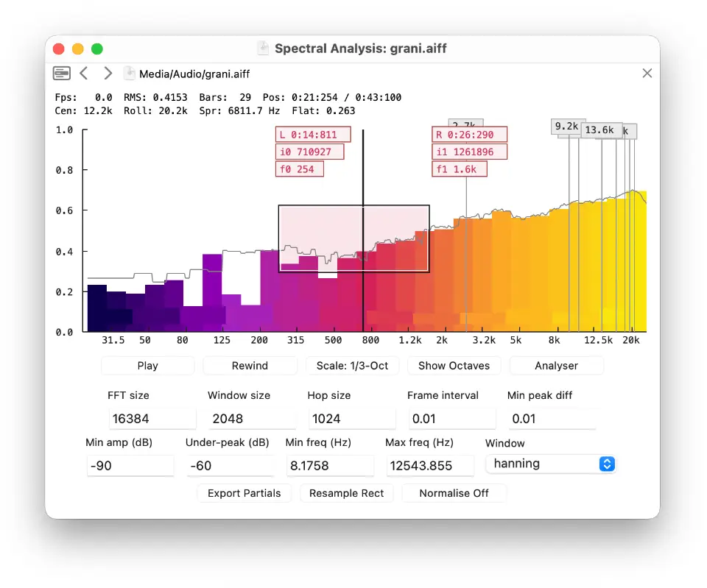Click the Min amp (dB) field showing -90
The image size is (707, 588).
[130, 465]
